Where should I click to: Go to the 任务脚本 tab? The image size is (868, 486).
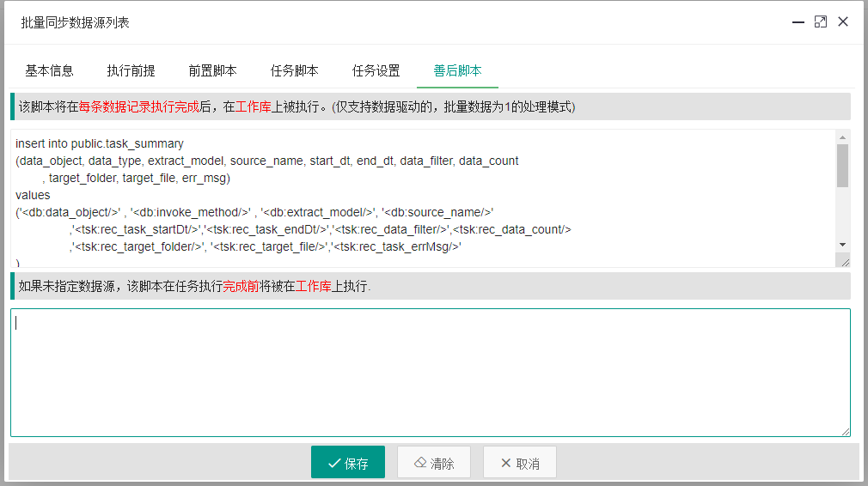tap(294, 70)
